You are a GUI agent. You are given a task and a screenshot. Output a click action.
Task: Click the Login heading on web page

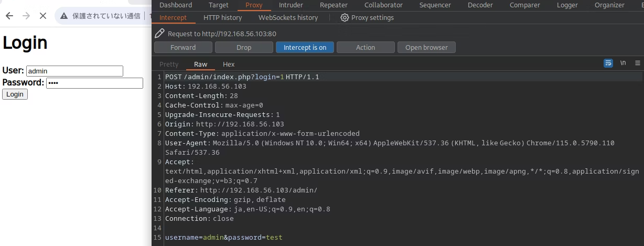(25, 42)
